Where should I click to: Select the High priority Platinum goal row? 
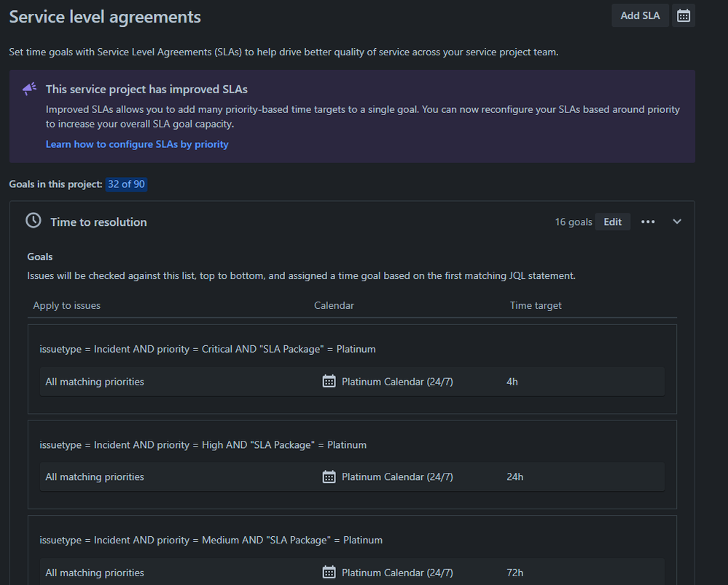(x=204, y=444)
